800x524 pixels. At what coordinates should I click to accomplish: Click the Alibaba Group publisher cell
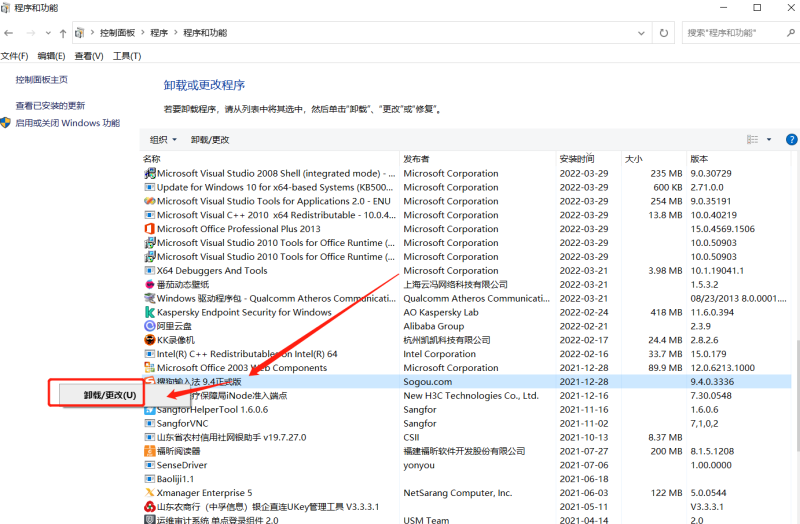(x=434, y=326)
